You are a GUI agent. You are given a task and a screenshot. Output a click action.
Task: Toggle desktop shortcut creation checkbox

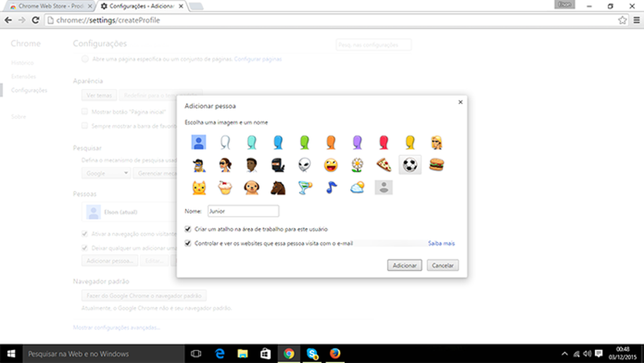(188, 229)
